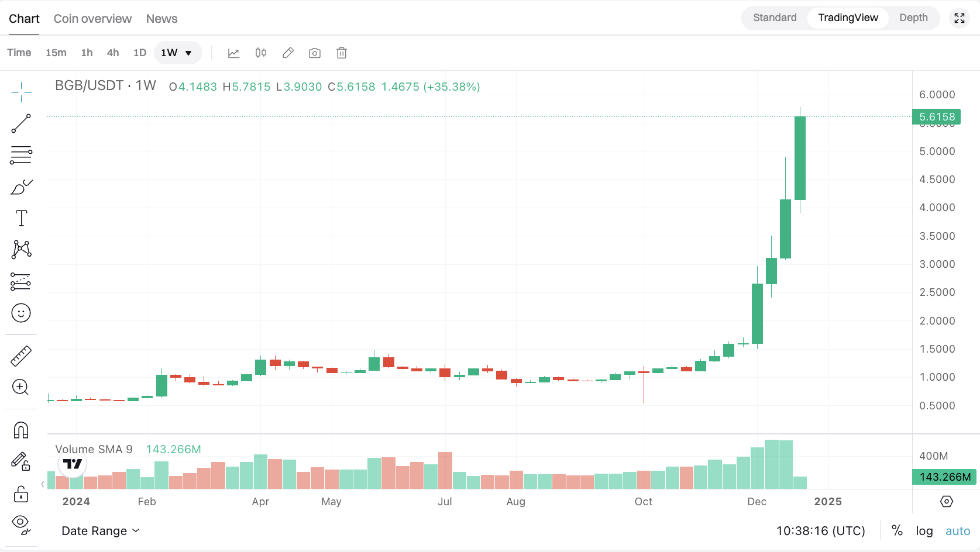
Task: Click the 143.266M volume axis label
Action: click(x=945, y=477)
